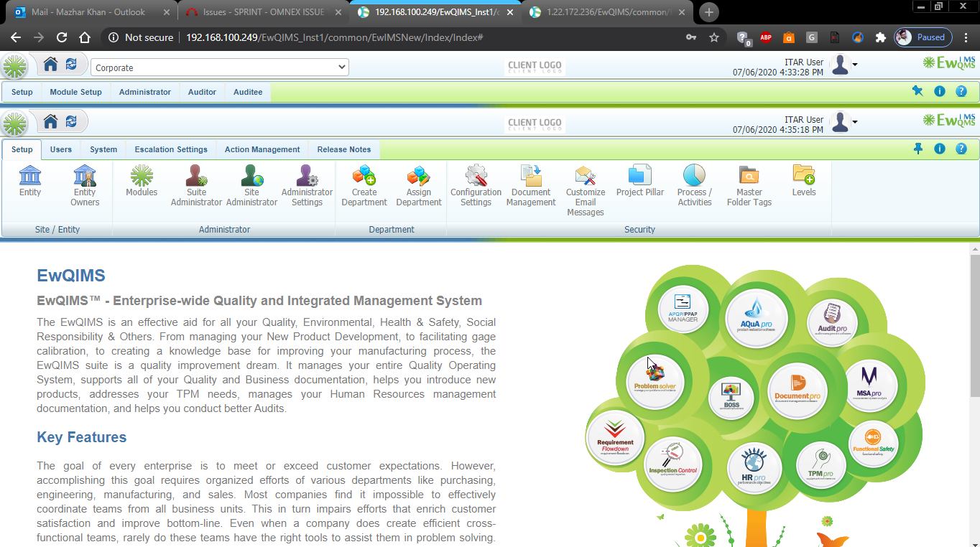Click the browser home button
980x547 pixels.
click(85, 37)
